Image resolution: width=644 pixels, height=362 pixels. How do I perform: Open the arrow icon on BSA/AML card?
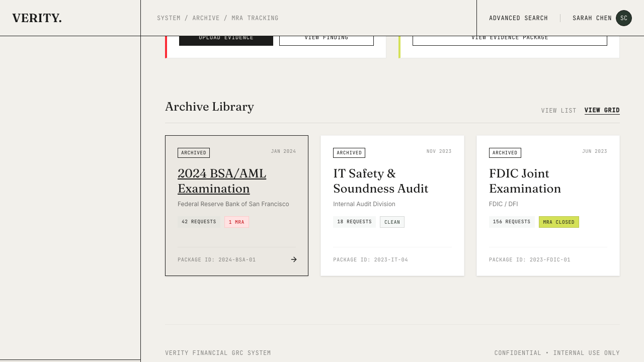pos(294,259)
